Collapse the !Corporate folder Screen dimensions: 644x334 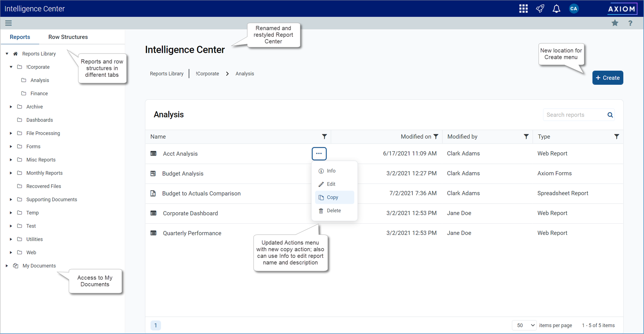[11, 67]
